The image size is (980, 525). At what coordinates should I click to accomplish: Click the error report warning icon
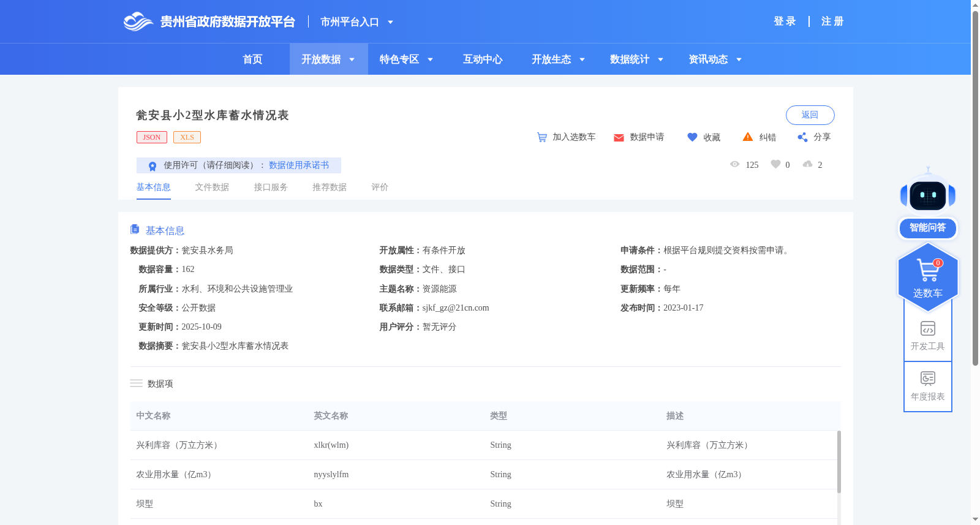pos(748,137)
